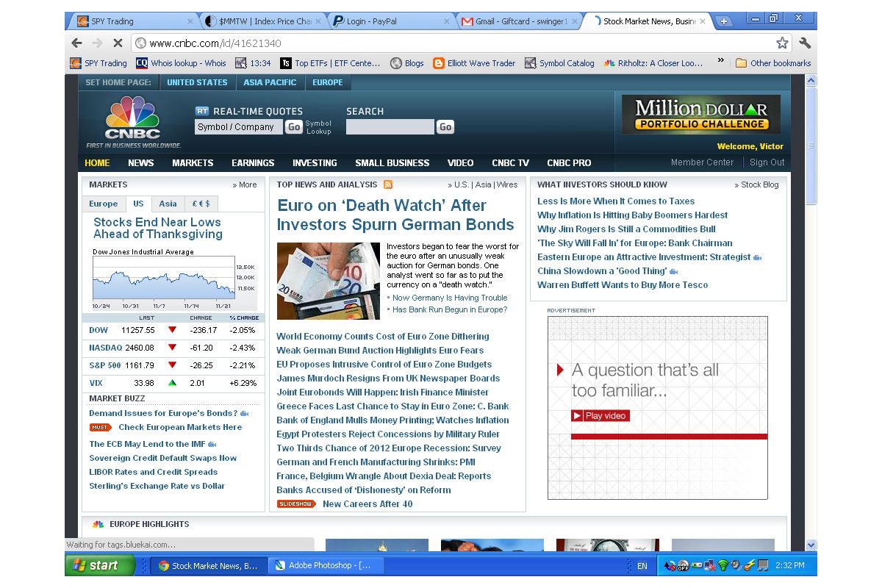Close the Gmail Giftcard tab
This screenshot has height=588, width=882.
coord(574,21)
